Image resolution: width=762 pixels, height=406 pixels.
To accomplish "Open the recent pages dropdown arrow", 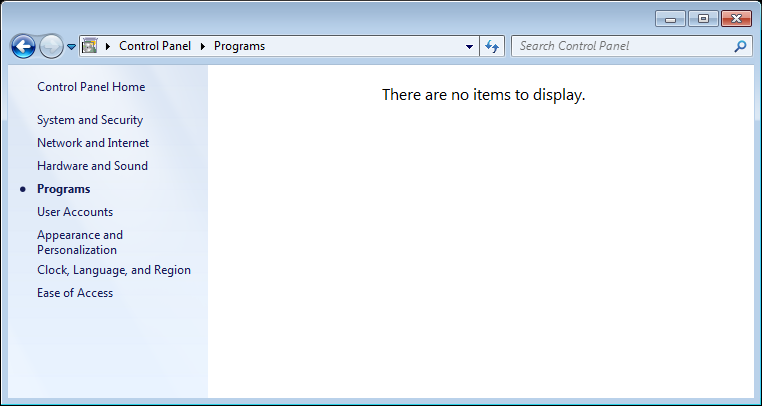I will point(71,47).
